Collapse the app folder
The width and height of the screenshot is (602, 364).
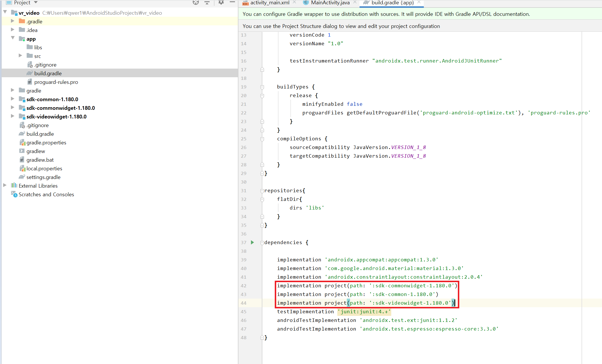(x=13, y=38)
